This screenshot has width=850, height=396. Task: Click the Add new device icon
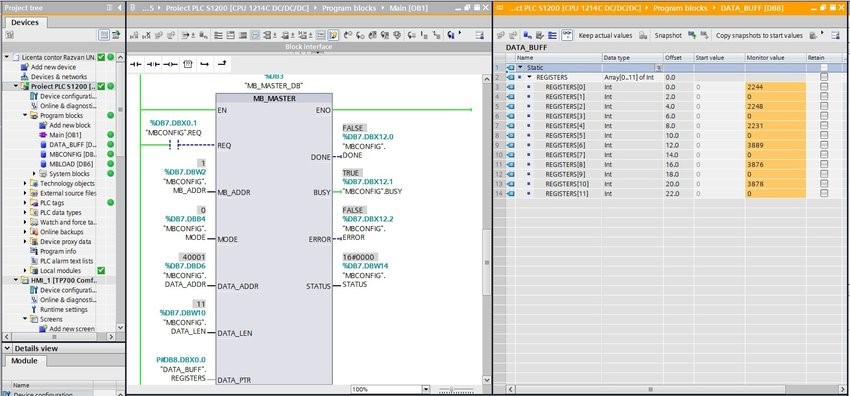24,67
